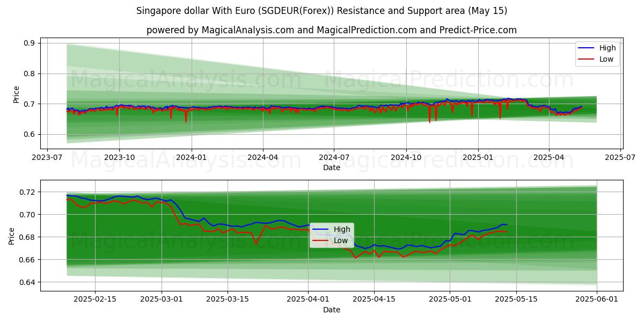Click the 2024-10 date tick label
Screen dimensions: 644x322
(406, 157)
